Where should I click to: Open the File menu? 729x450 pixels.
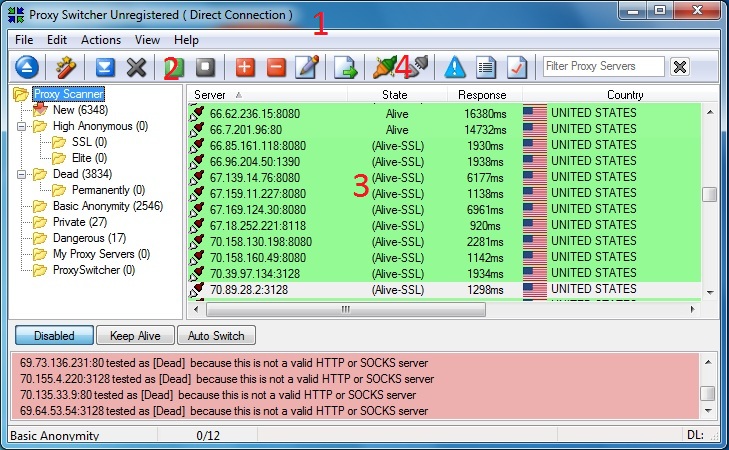pos(24,40)
